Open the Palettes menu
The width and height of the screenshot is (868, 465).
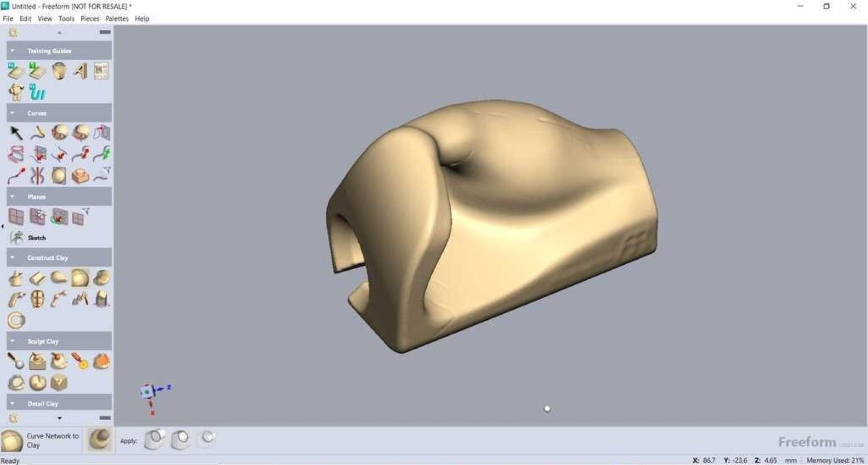tap(117, 18)
